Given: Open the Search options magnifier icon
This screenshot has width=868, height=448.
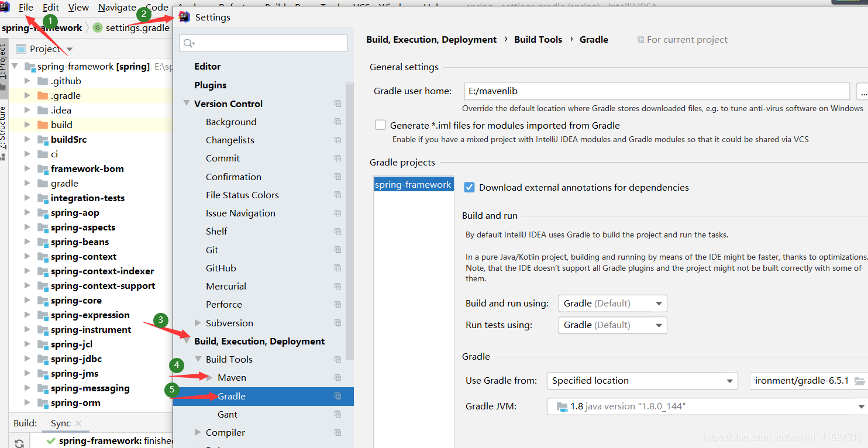Looking at the screenshot, I should click(x=188, y=43).
